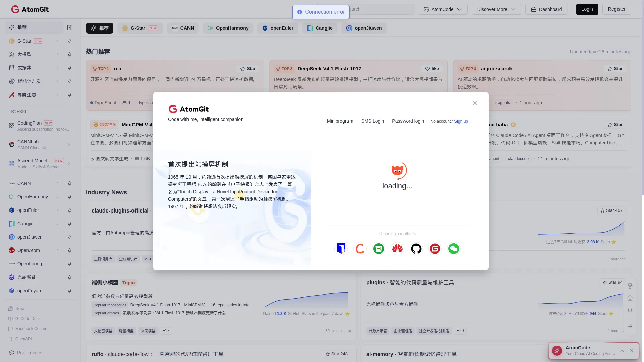Click the Sign up link

(461, 121)
